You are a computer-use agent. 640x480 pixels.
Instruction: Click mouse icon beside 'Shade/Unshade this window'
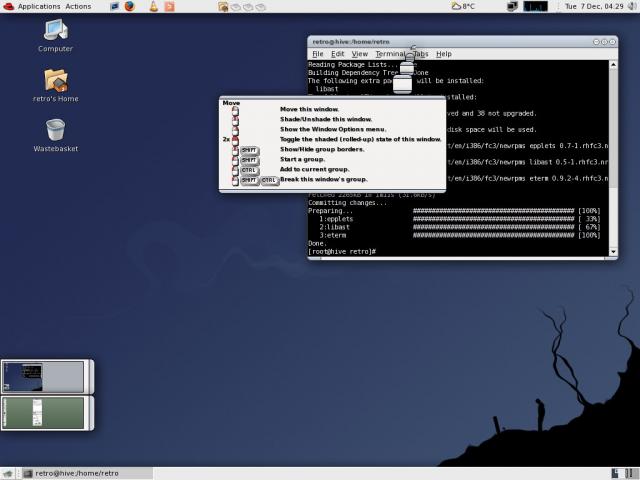(235, 120)
